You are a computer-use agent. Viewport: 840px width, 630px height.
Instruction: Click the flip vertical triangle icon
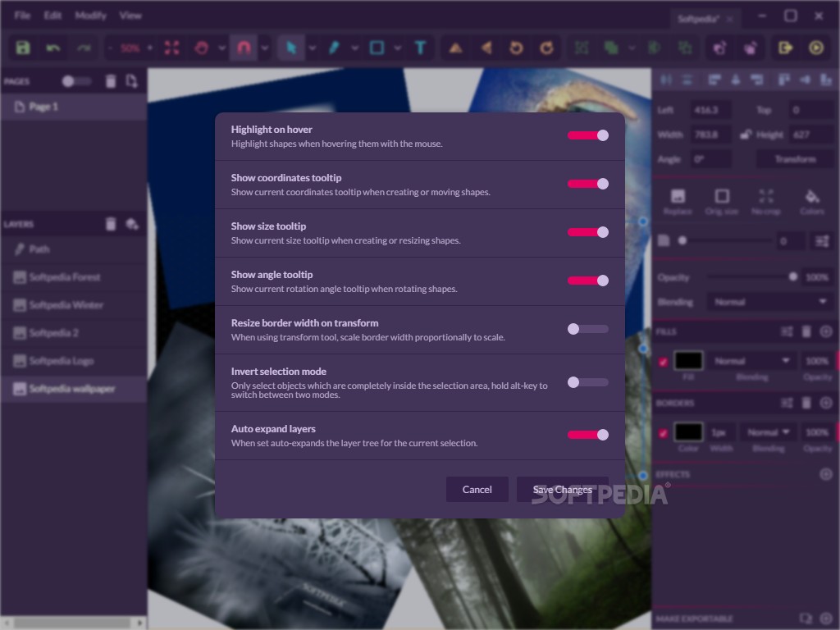(455, 48)
